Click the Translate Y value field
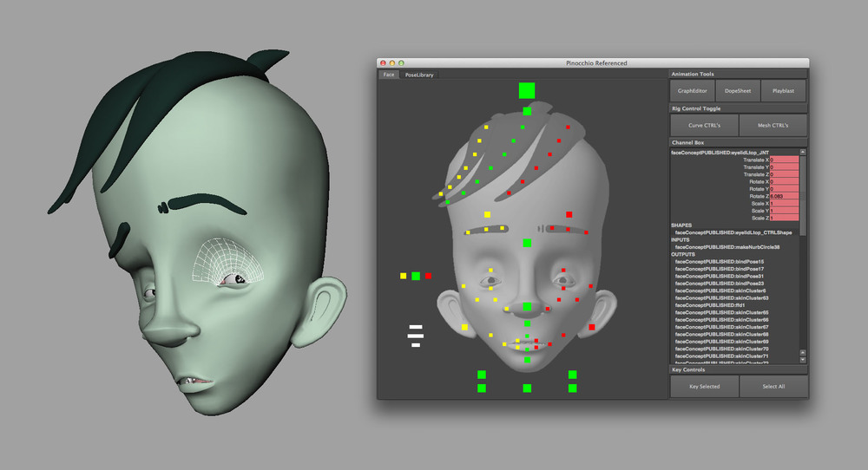The image size is (868, 470). pyautogui.click(x=784, y=167)
